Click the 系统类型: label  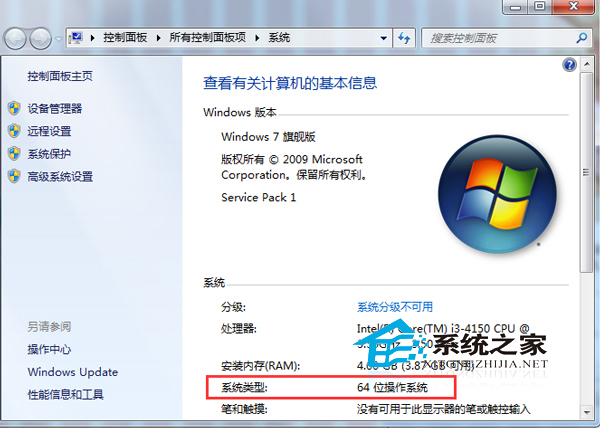point(244,387)
